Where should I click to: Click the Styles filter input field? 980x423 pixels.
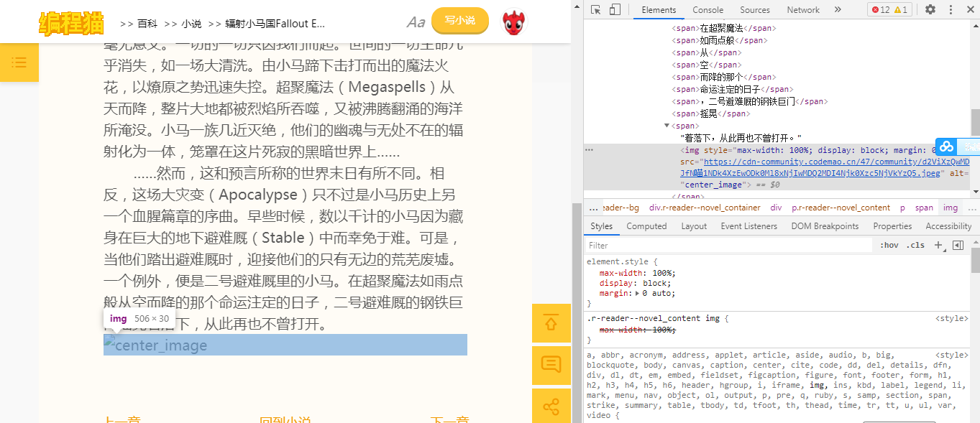(728, 245)
